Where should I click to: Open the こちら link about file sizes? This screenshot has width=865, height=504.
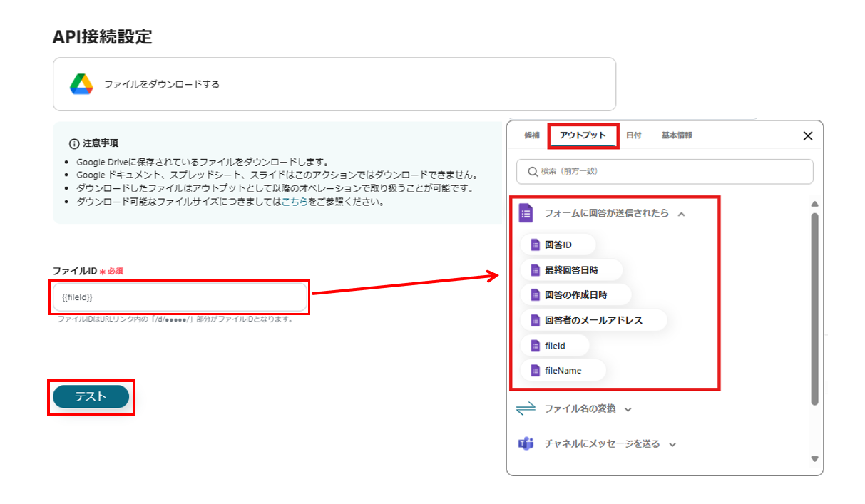[x=295, y=202]
